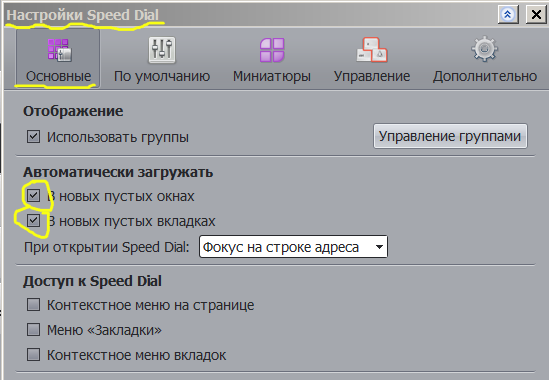Uncheck В новых пустых окнах
Screen dimensions: 549x380
[33, 195]
